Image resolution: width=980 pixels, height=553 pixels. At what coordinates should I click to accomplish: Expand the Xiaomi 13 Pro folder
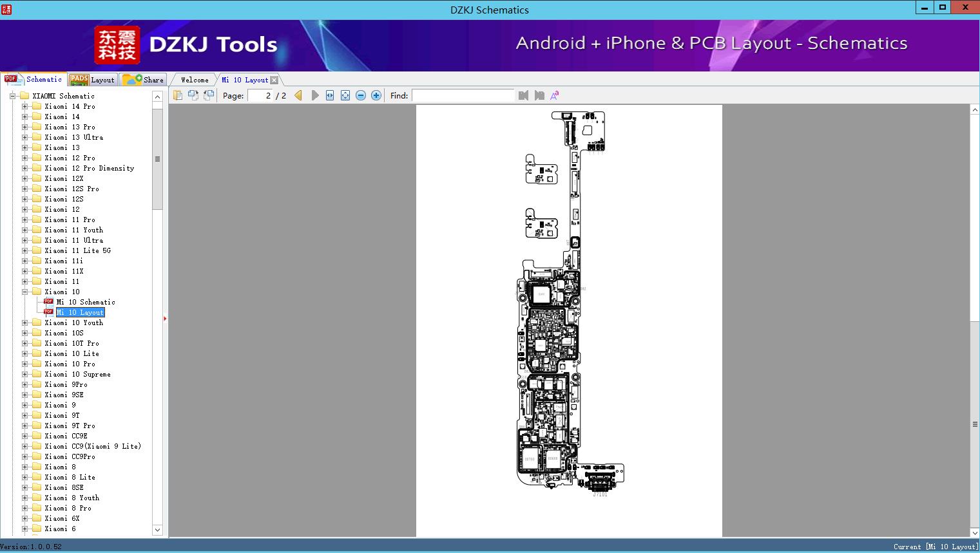pyautogui.click(x=24, y=127)
